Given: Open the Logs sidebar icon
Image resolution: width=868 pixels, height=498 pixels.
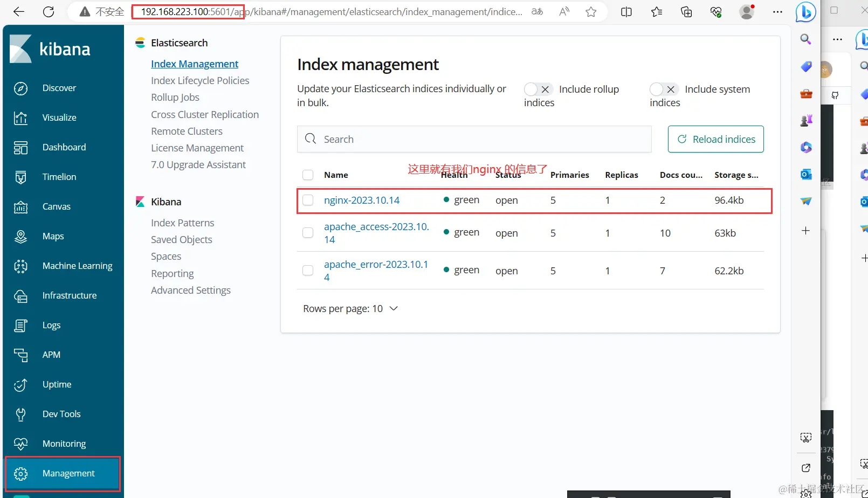Looking at the screenshot, I should tap(20, 325).
